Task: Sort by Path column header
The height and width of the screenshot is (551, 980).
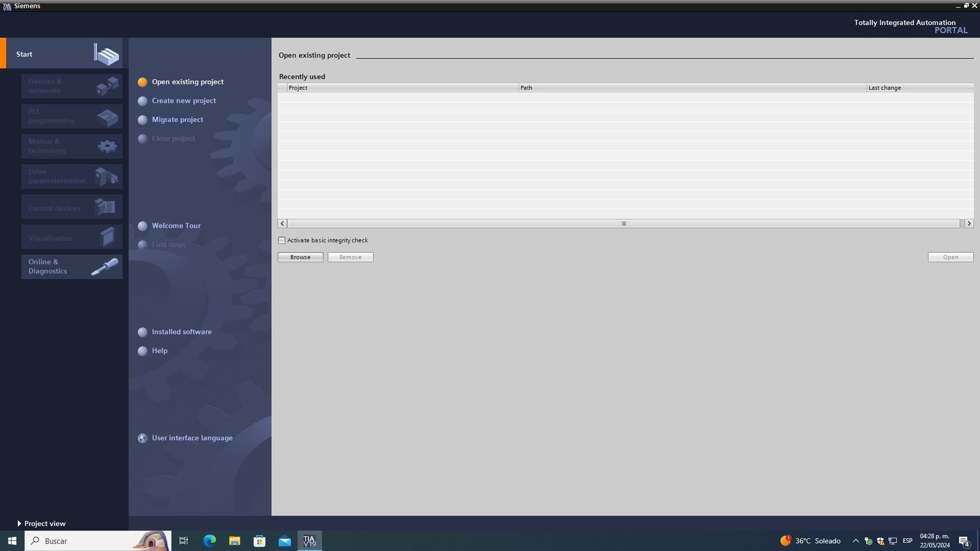Action: pyautogui.click(x=692, y=88)
